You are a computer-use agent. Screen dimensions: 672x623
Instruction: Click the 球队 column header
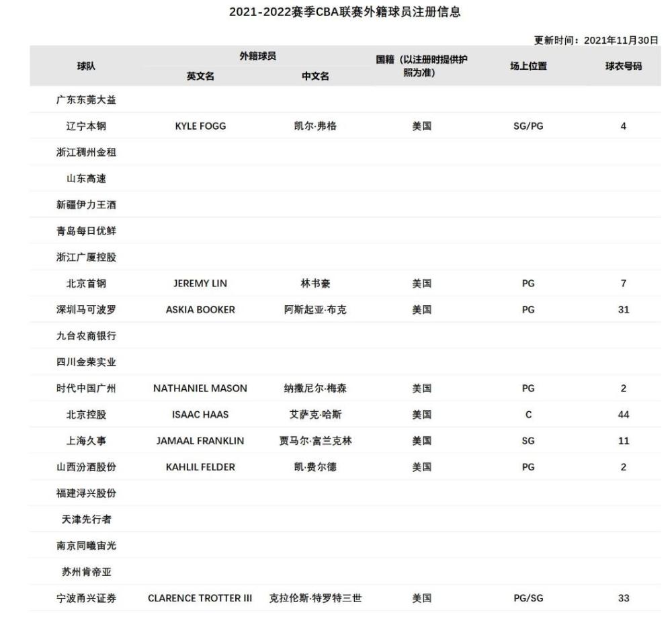(86, 66)
